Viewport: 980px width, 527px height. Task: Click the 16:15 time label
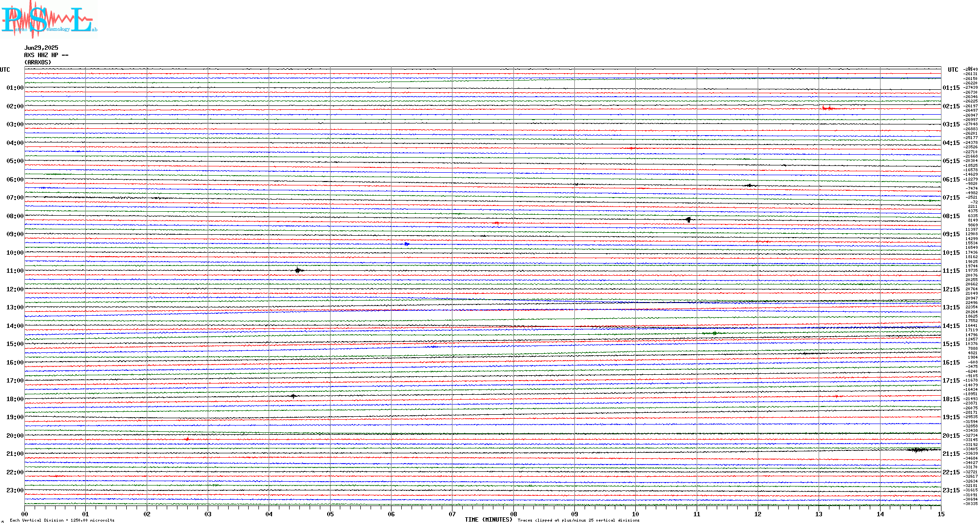point(951,363)
